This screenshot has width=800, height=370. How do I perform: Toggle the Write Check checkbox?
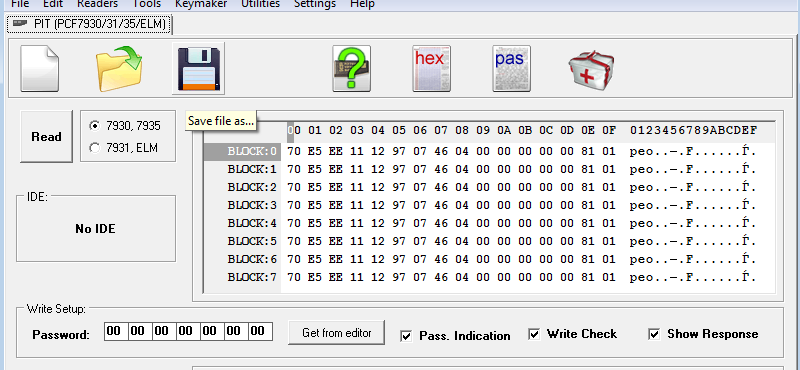click(534, 334)
